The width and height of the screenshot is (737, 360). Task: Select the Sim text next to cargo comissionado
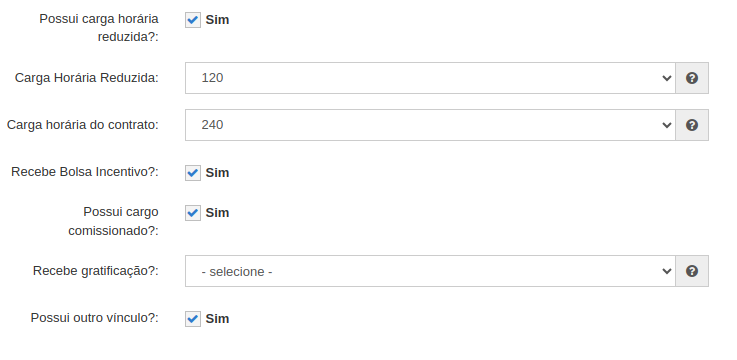tap(217, 212)
